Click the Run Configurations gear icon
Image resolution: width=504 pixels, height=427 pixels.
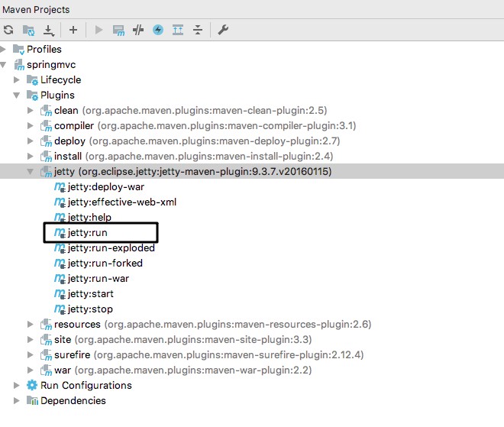(32, 385)
